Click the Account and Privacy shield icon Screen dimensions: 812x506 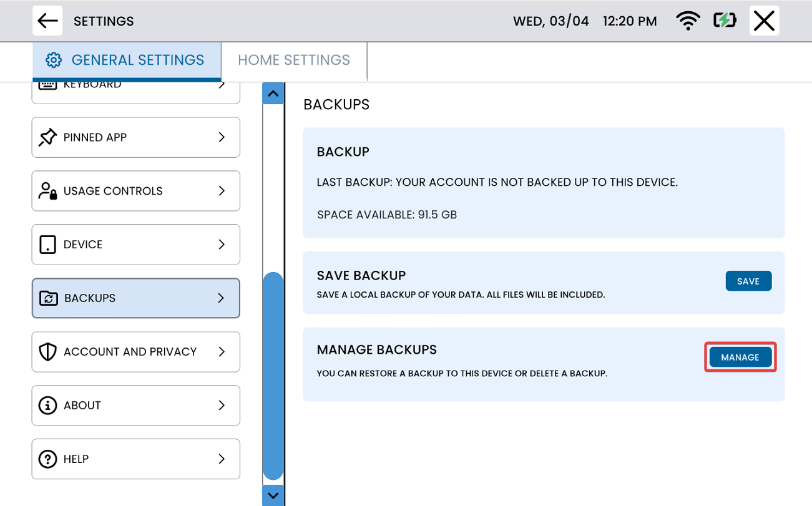[x=48, y=352]
